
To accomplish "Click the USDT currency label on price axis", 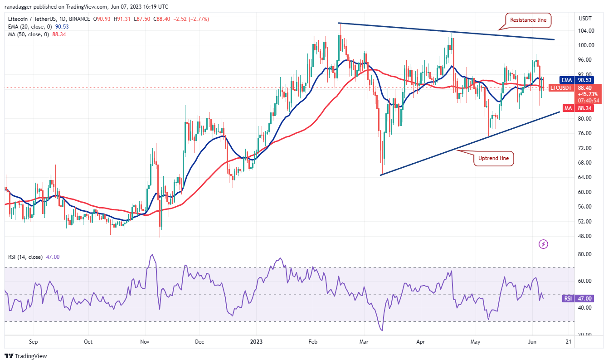I will coord(585,19).
